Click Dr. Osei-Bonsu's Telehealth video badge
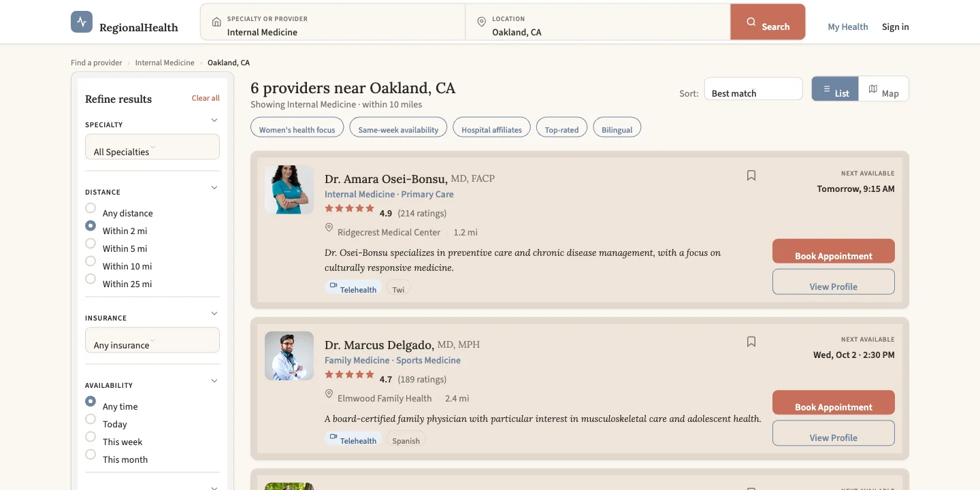Viewport: 980px width, 490px height. tap(353, 289)
